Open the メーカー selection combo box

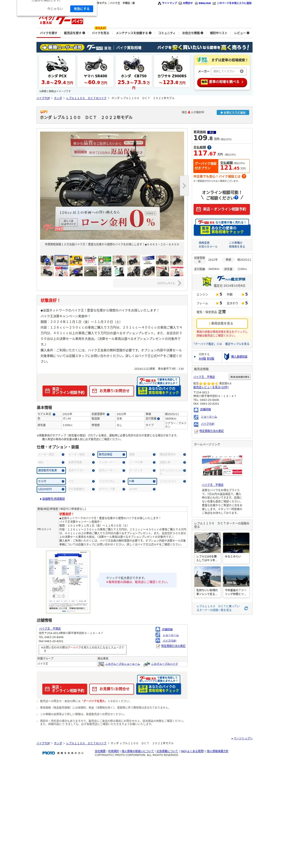(x=229, y=71)
